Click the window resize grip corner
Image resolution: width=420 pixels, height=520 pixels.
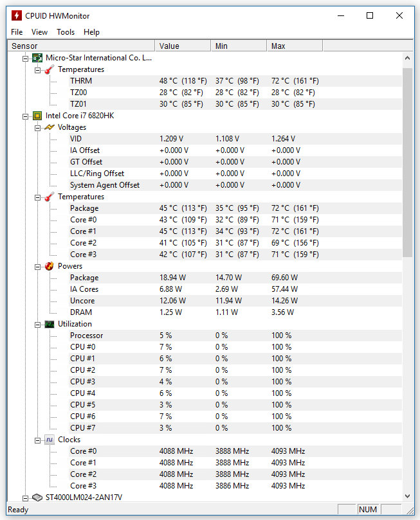click(x=410, y=511)
